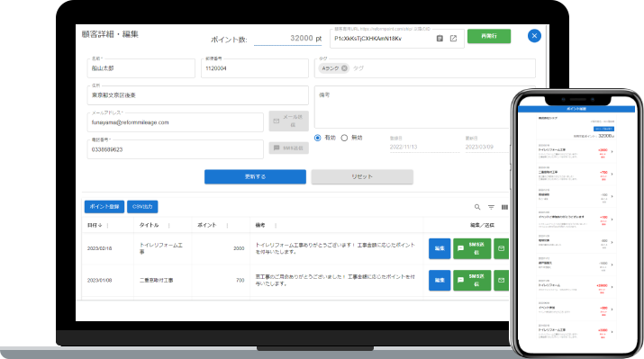This screenshot has height=359, width=644.
Task: Remove the Aランク tag chip
Action: click(x=344, y=68)
